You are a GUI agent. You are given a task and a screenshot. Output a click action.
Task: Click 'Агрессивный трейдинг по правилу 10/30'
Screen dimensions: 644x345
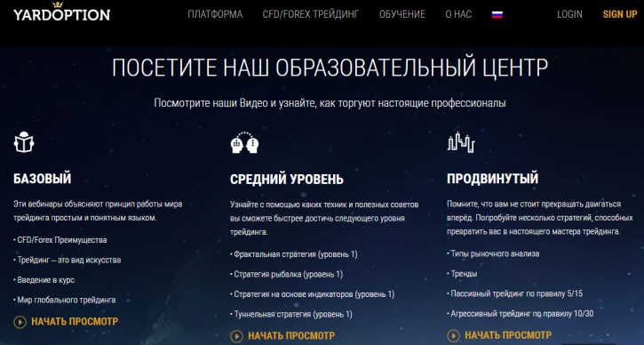tap(521, 314)
